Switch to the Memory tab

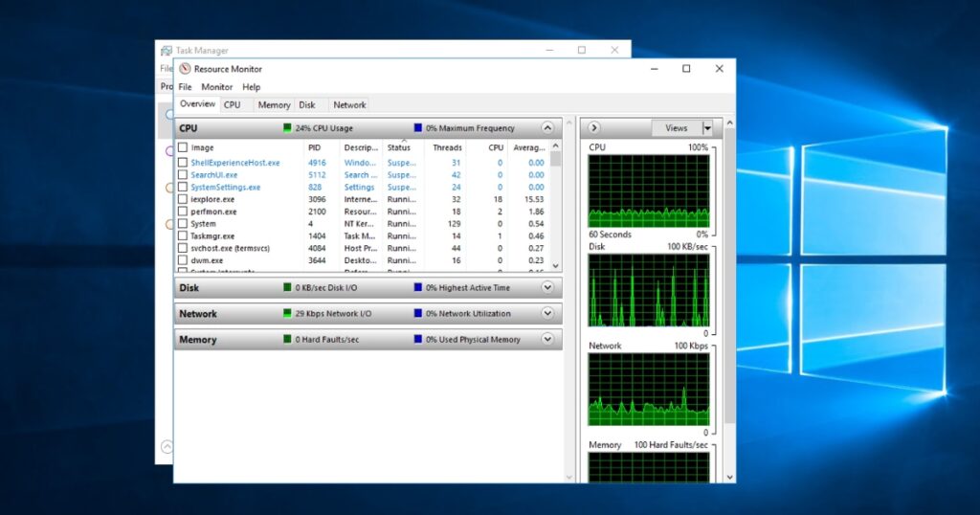coord(274,105)
